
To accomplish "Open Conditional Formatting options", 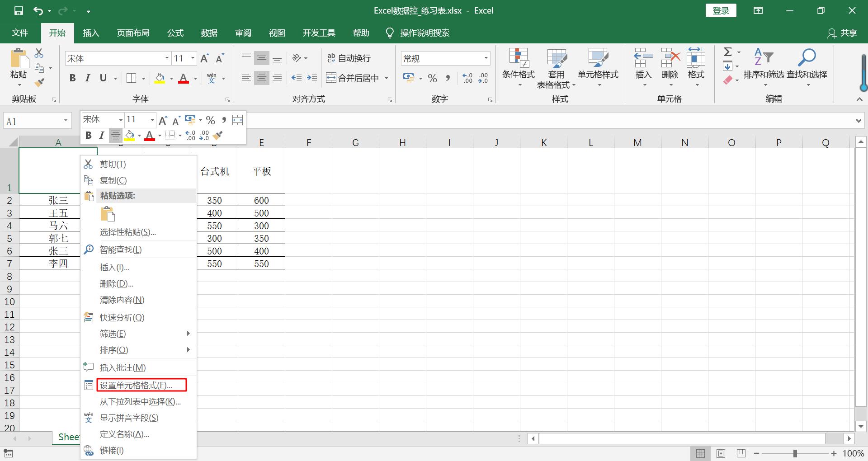I will pyautogui.click(x=518, y=68).
